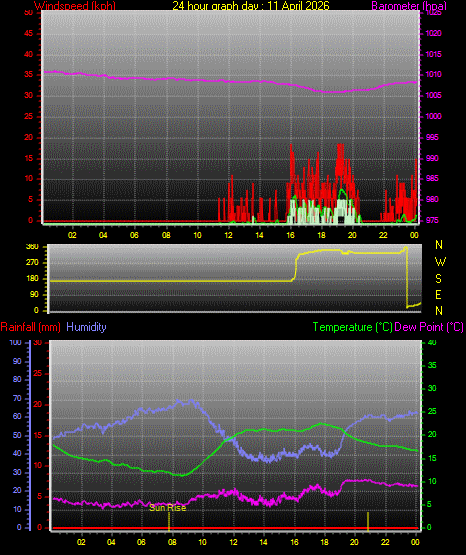Click the '25' windspeed scale value
The image size is (466, 555).
[29, 116]
